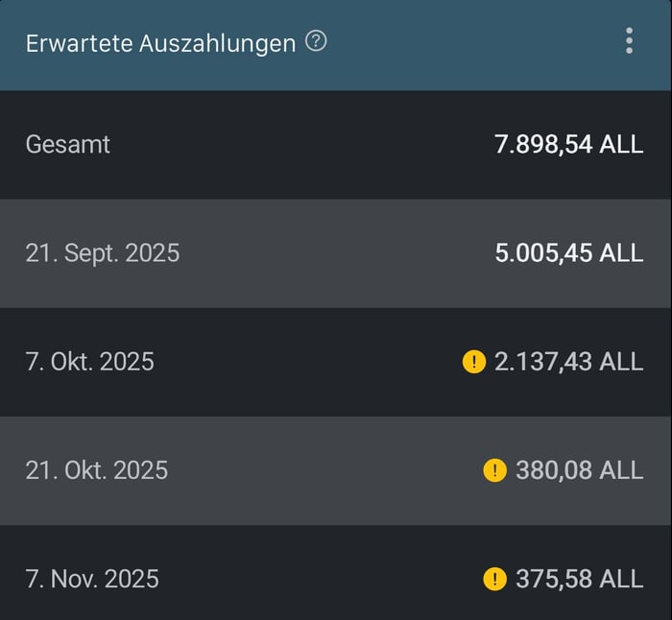Open the whole 21. Okt. 2025 payout row
The height and width of the screenshot is (620, 672).
288,470
